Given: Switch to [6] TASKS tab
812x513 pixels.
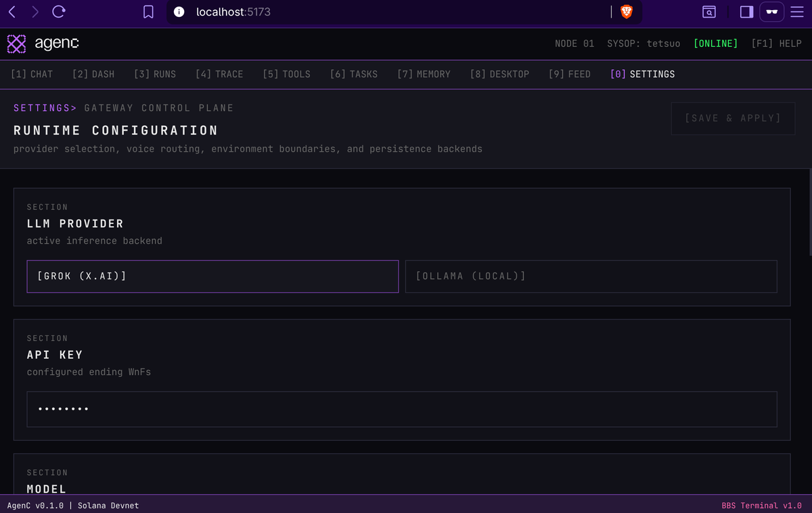Looking at the screenshot, I should point(354,74).
